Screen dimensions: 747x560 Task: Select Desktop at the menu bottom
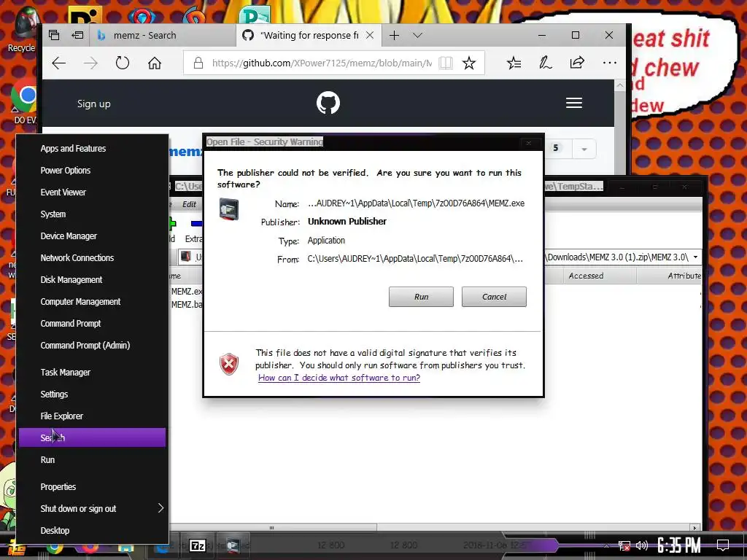tap(55, 531)
